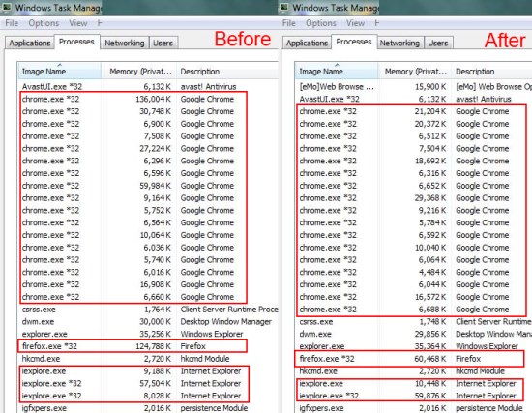The height and width of the screenshot is (413, 532).
Task: Sort by Description column in After window
Action: 491,71
